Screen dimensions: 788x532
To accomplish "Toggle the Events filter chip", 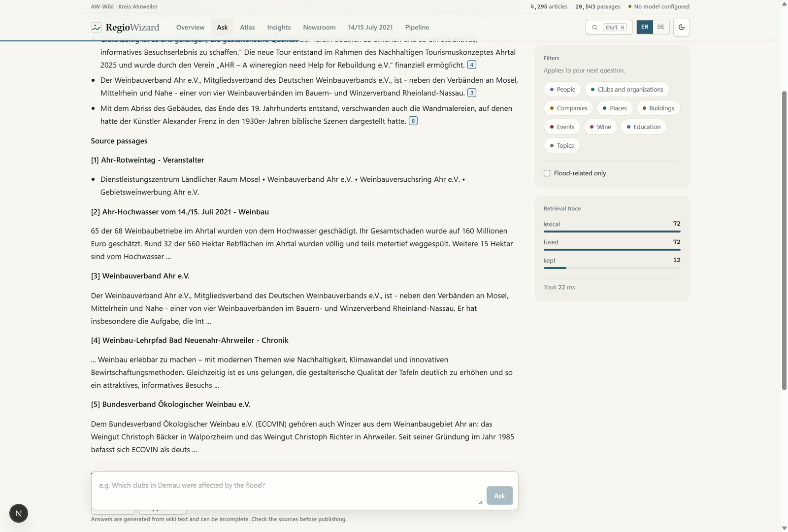I will [562, 127].
